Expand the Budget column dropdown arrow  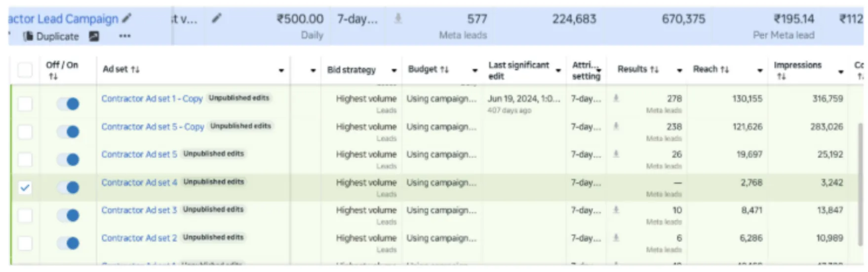coord(475,71)
